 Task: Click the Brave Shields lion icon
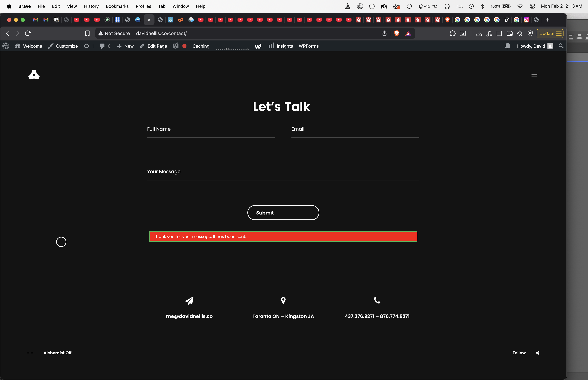(397, 33)
